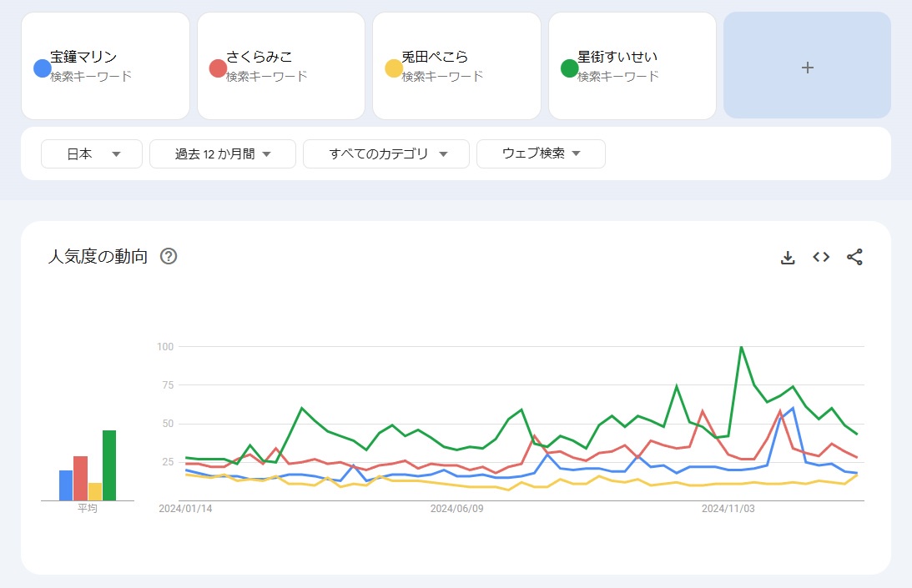Select the さくらみこ search term card
The height and width of the screenshot is (588, 912).
281,65
